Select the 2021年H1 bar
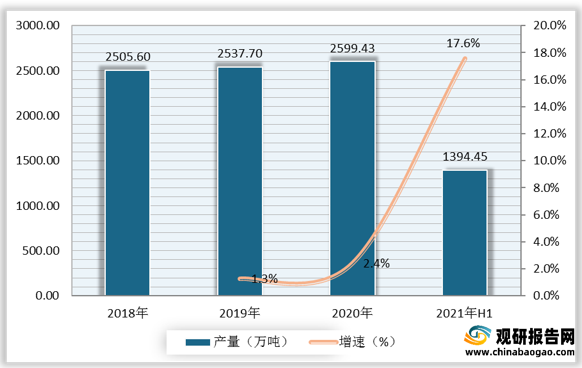 click(x=465, y=233)
